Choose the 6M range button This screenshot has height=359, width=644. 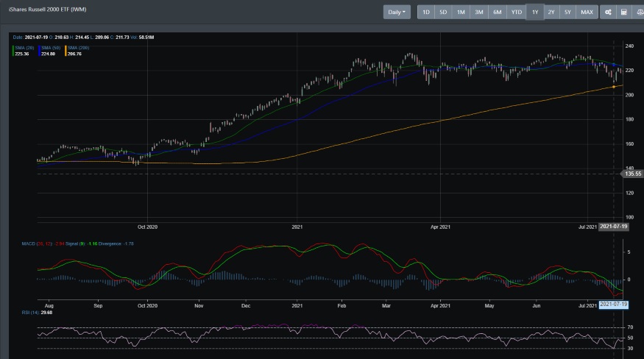[497, 12]
